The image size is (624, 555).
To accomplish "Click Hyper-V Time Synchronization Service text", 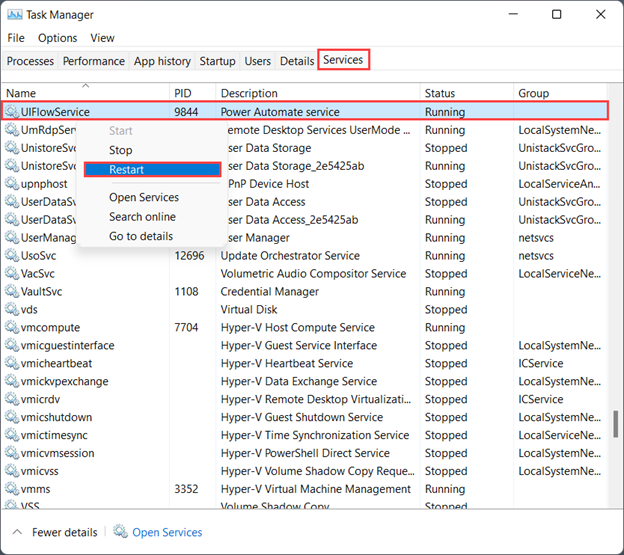I will [x=315, y=435].
